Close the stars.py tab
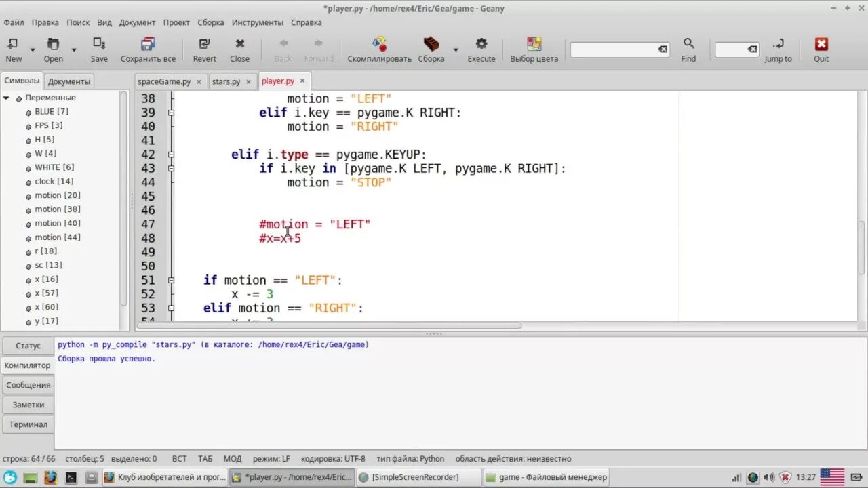This screenshot has height=488, width=868. click(x=248, y=81)
